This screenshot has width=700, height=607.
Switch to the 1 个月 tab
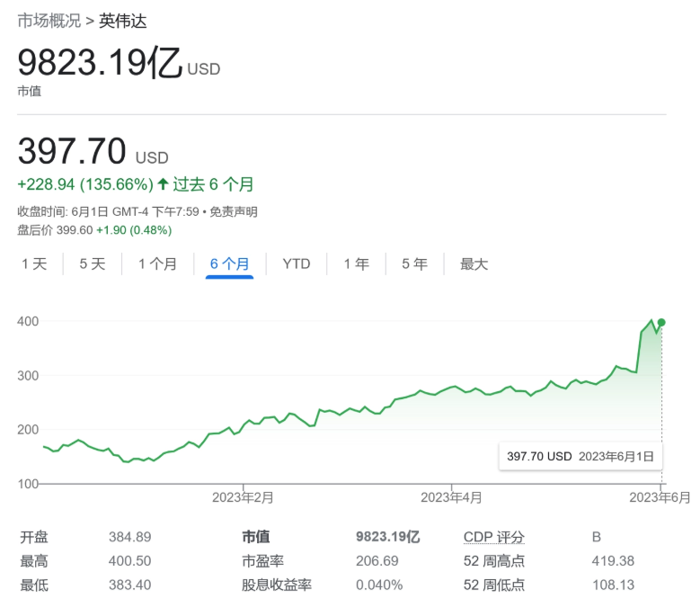tap(157, 264)
